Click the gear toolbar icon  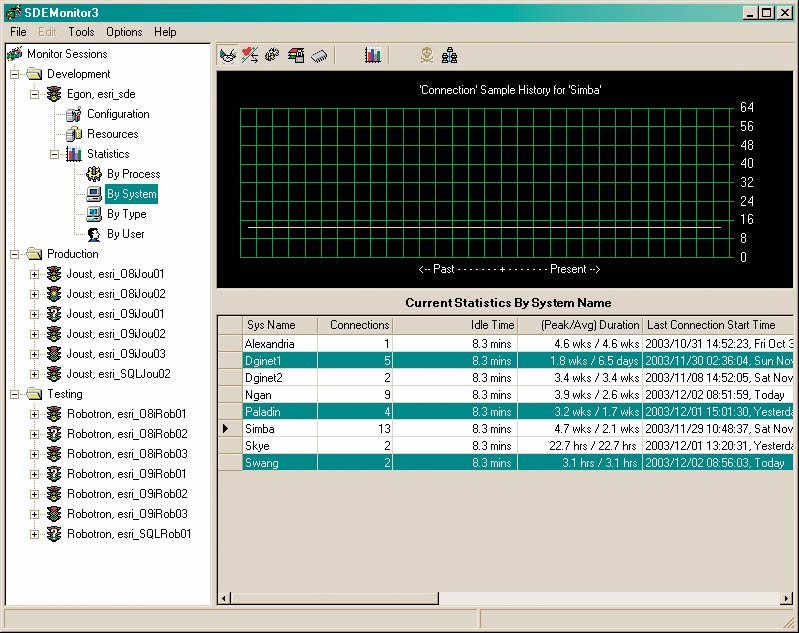(x=272, y=56)
